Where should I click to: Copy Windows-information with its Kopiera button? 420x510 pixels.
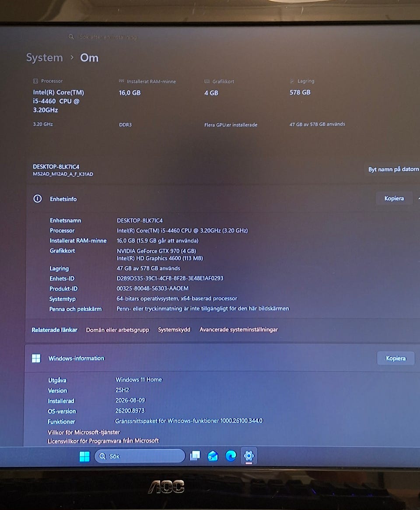coord(395,359)
